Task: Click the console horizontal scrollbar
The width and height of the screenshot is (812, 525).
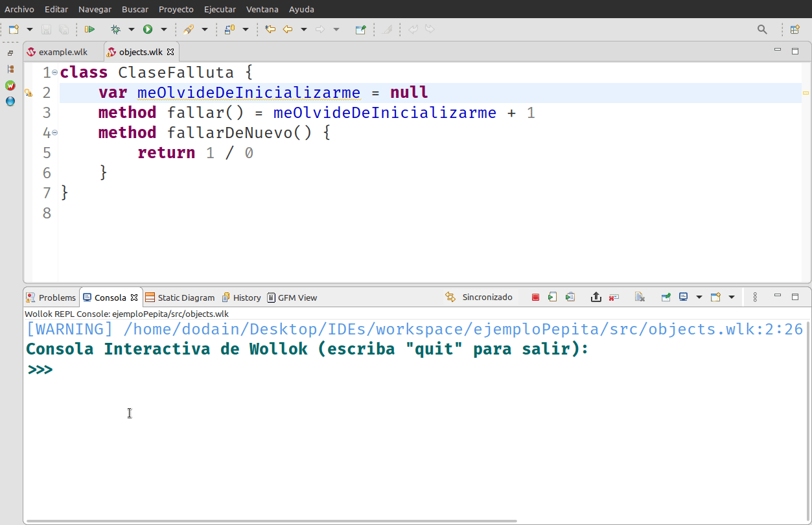Action: 272,520
